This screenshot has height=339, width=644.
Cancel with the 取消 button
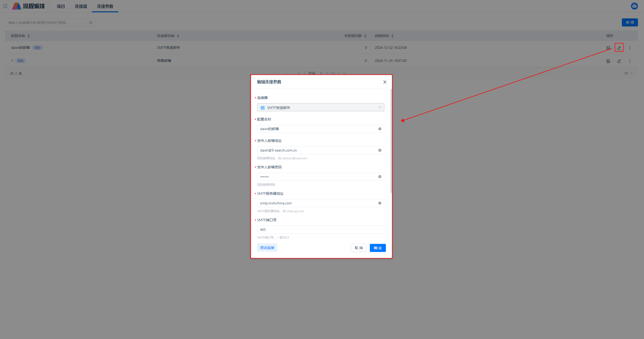358,248
